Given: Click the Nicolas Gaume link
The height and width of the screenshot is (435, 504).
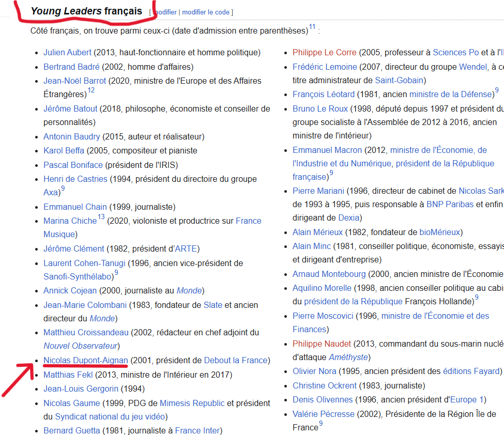Looking at the screenshot, I should 71,403.
